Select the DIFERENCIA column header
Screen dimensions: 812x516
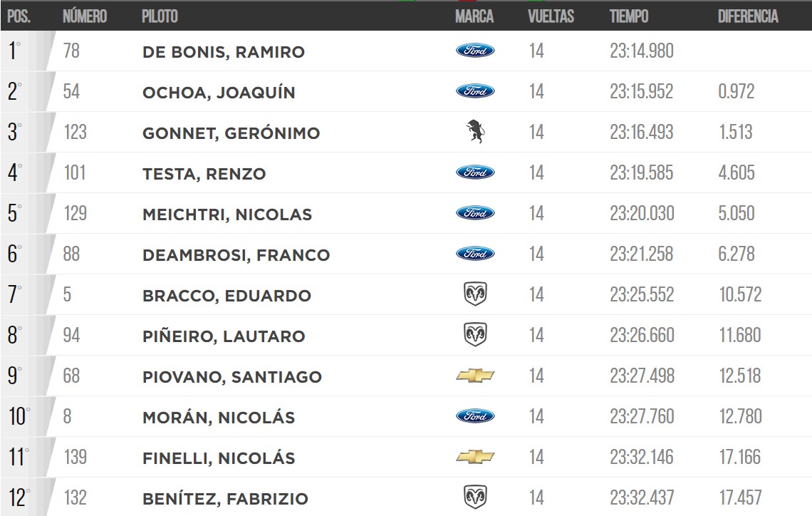(x=748, y=16)
